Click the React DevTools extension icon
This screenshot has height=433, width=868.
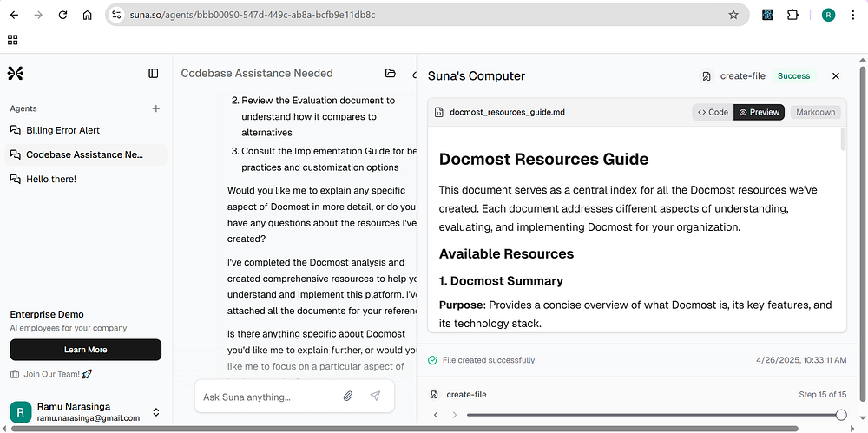point(767,15)
